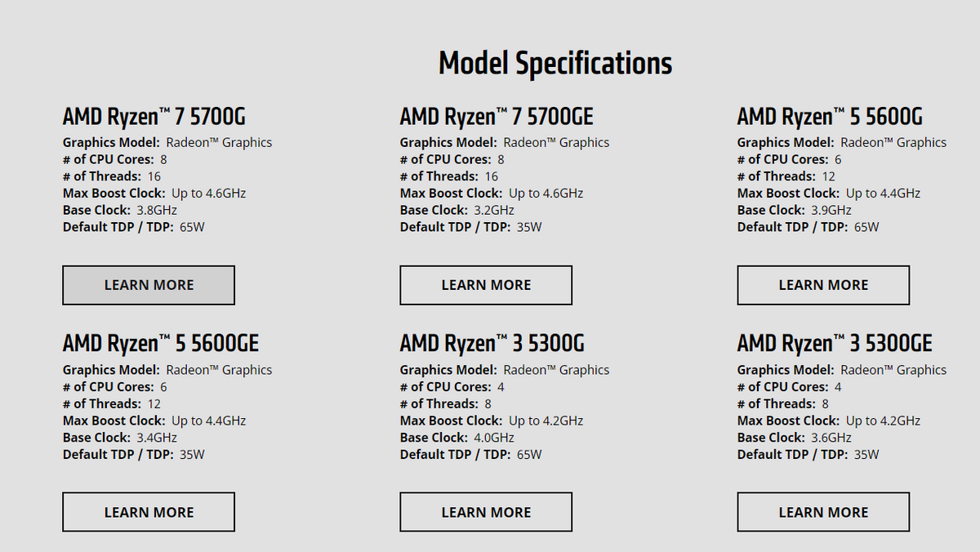Select Learn More below Ryzen 3 5300GE
The image size is (980, 552).
(x=823, y=512)
